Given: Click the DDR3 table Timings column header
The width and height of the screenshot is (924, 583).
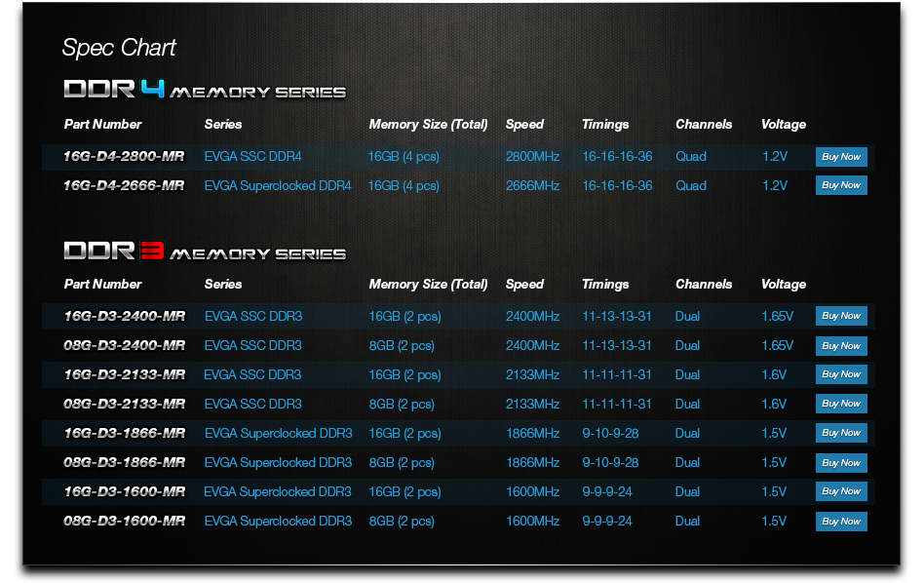Looking at the screenshot, I should click(x=605, y=284).
